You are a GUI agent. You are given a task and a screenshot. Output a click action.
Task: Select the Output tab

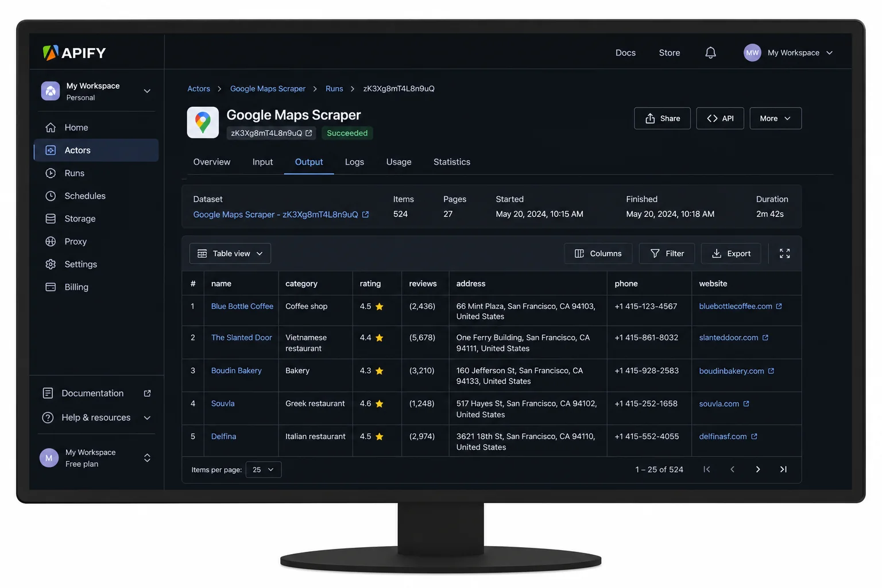[x=309, y=163]
